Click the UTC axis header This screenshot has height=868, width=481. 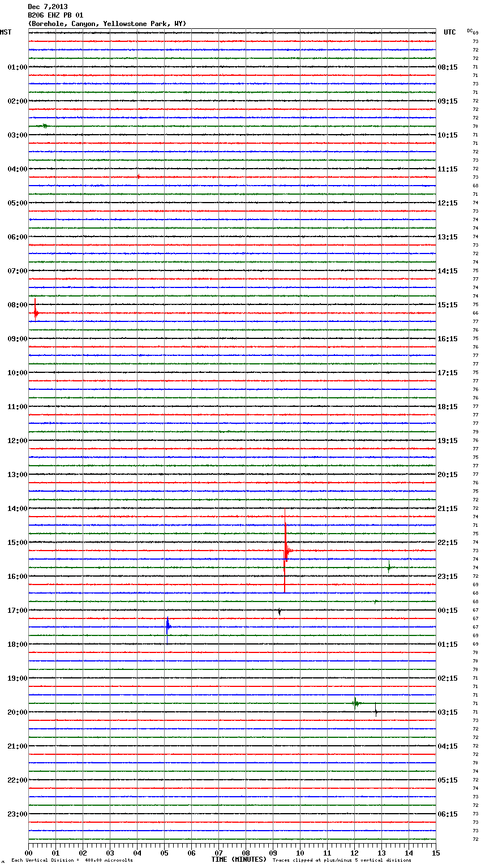(x=450, y=32)
